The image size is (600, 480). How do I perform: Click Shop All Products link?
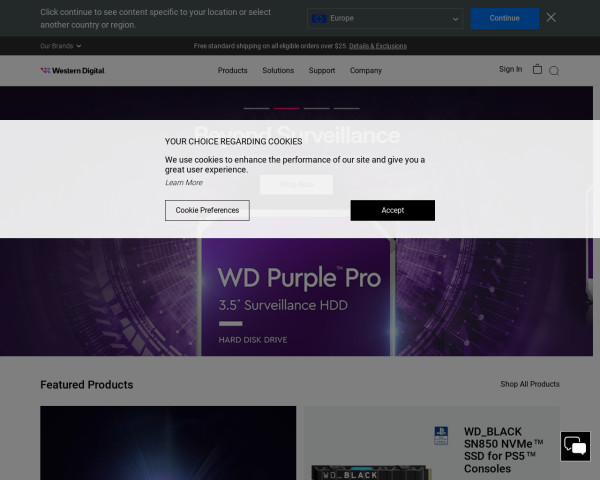click(530, 384)
